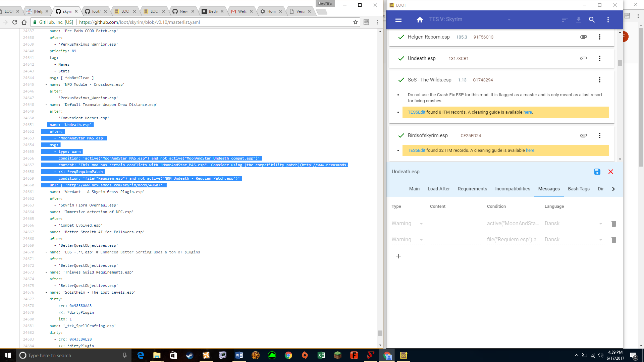This screenshot has height=362, width=644.
Task: Save the Undeath.esp metadata edits
Action: 597,172
